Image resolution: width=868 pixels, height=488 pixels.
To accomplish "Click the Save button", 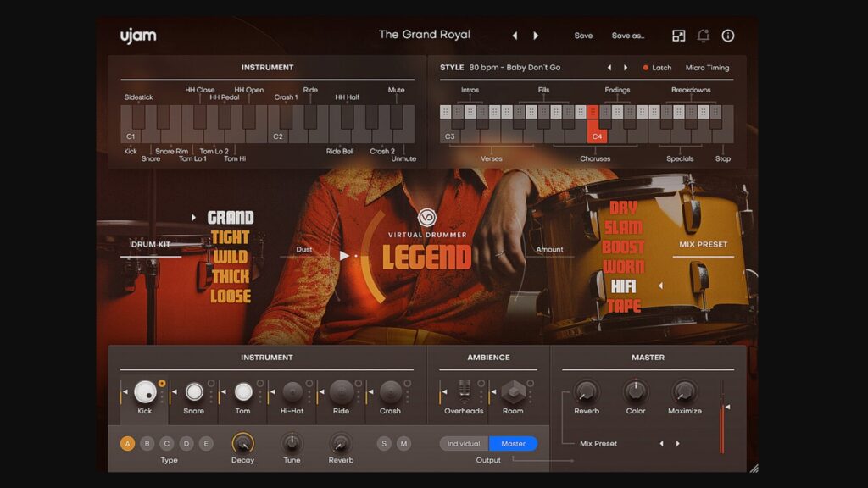I will [583, 36].
